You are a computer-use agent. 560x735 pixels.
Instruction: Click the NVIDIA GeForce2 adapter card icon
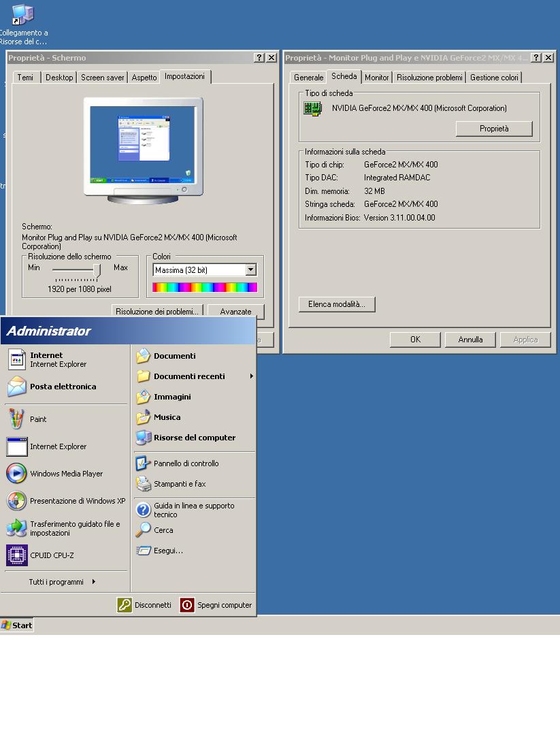click(312, 109)
